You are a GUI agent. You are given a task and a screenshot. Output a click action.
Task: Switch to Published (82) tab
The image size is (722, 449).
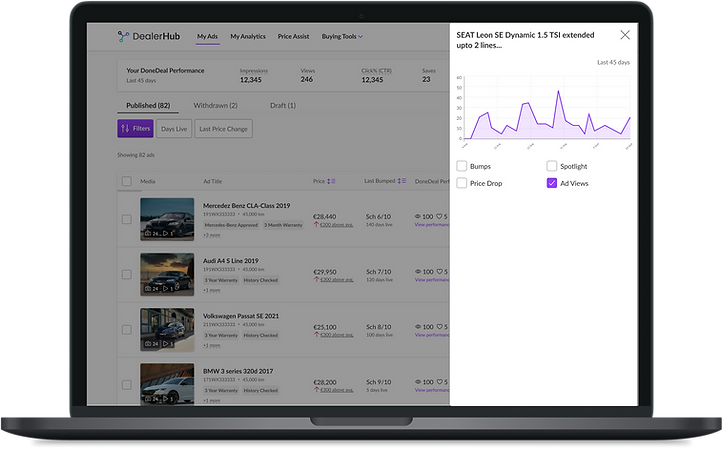pyautogui.click(x=148, y=105)
